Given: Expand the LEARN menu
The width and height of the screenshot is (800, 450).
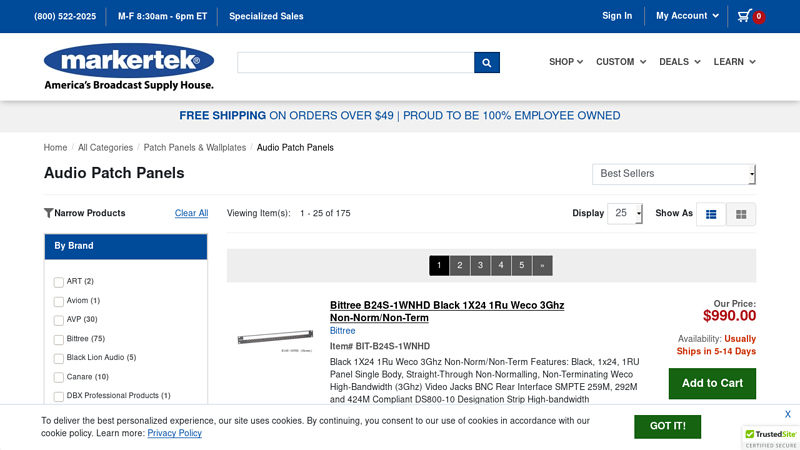Looking at the screenshot, I should click(x=734, y=62).
